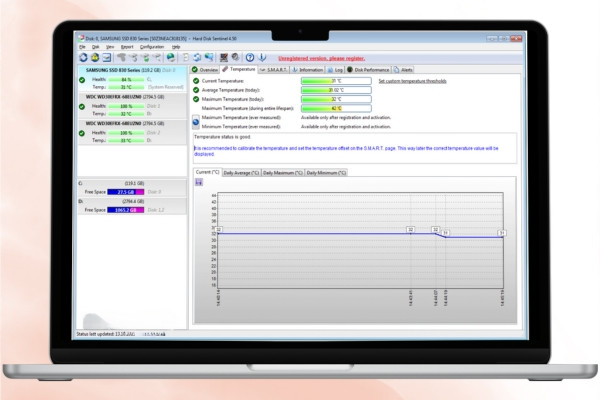
Task: Click the white document page toolbar icon
Action: pyautogui.click(x=186, y=58)
